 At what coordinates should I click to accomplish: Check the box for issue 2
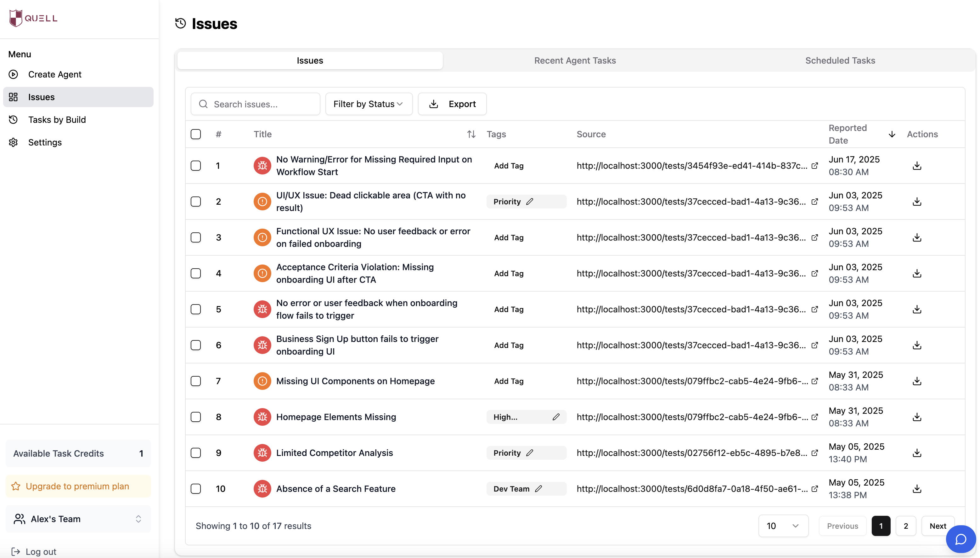click(x=196, y=202)
